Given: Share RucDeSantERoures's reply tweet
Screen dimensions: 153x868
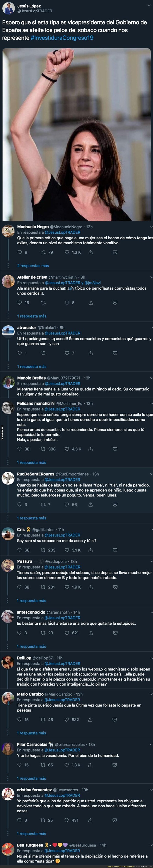Looking at the screenshot, I should 91,504.
